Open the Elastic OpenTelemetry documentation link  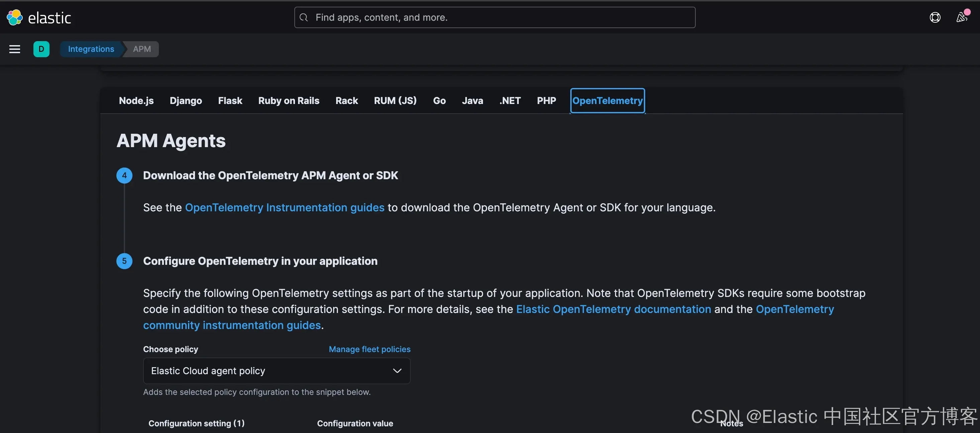click(x=613, y=309)
